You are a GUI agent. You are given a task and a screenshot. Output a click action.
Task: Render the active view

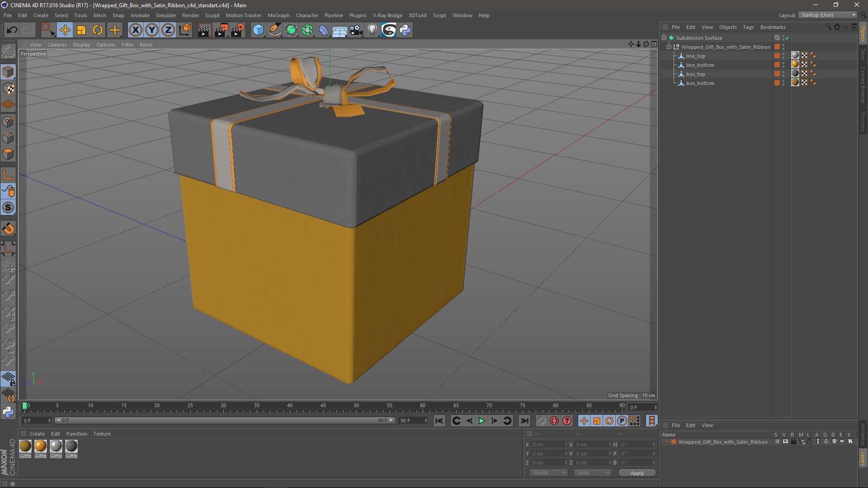(x=204, y=30)
